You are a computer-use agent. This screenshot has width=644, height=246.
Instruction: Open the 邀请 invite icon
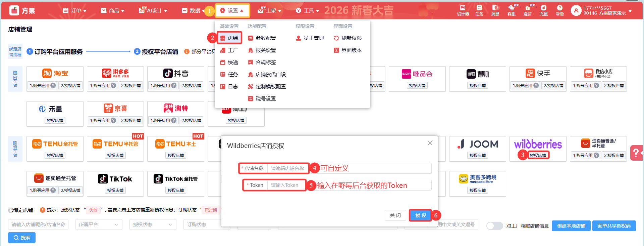527,10
